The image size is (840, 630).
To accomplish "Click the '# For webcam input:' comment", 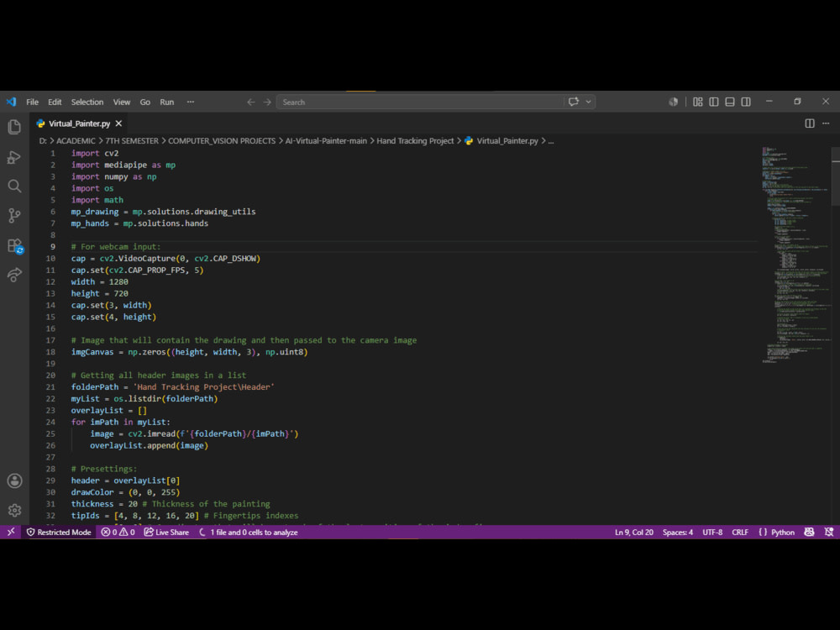I will tap(116, 246).
